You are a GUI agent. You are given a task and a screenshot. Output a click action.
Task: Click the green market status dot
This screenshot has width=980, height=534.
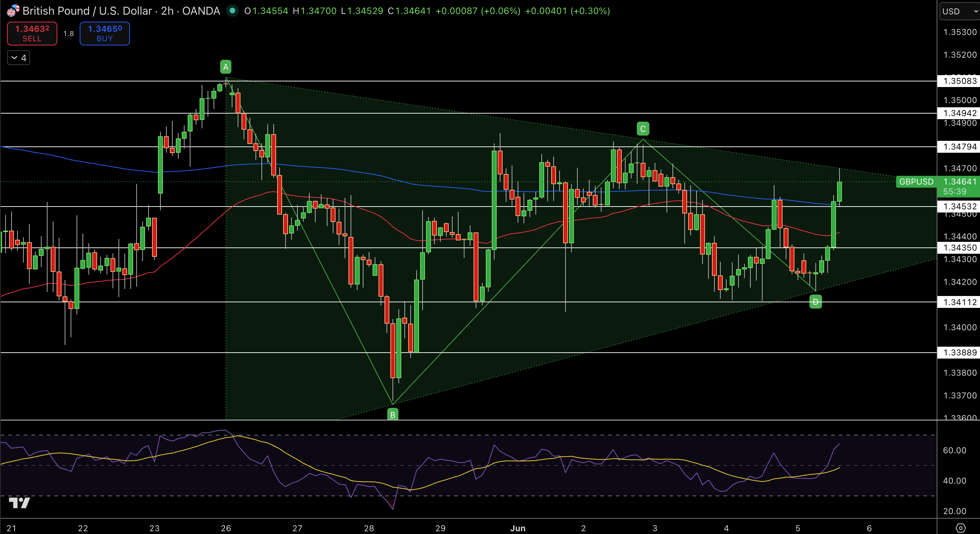point(232,10)
